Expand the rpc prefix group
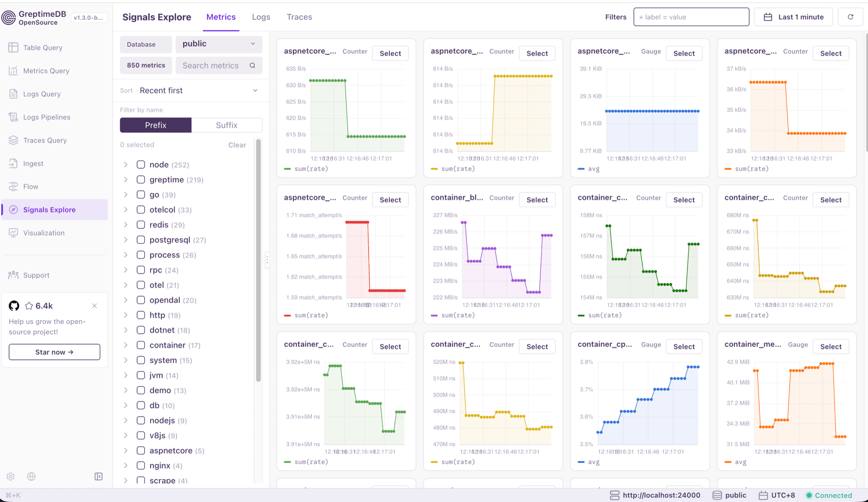868x502 pixels. point(125,270)
